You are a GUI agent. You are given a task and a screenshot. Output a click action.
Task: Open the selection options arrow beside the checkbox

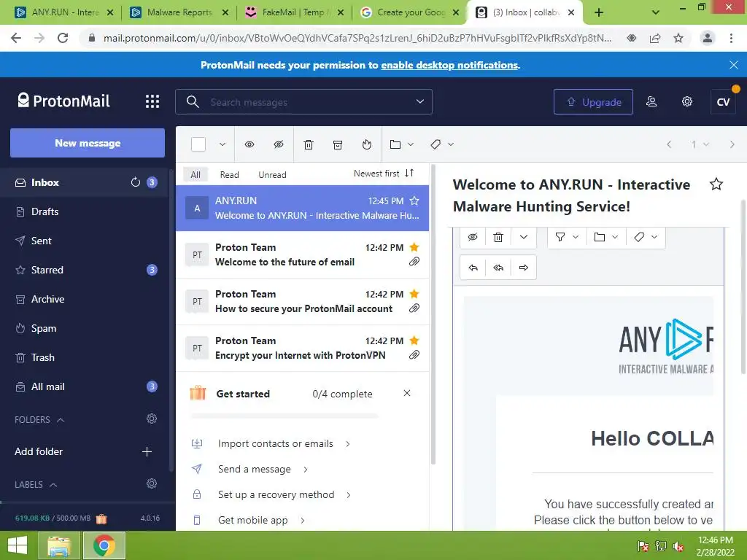point(222,144)
